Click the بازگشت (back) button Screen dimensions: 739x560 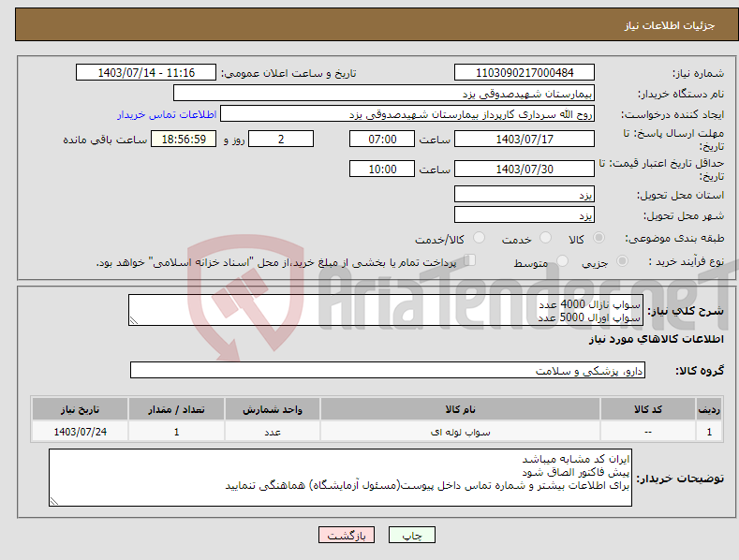coord(347,535)
